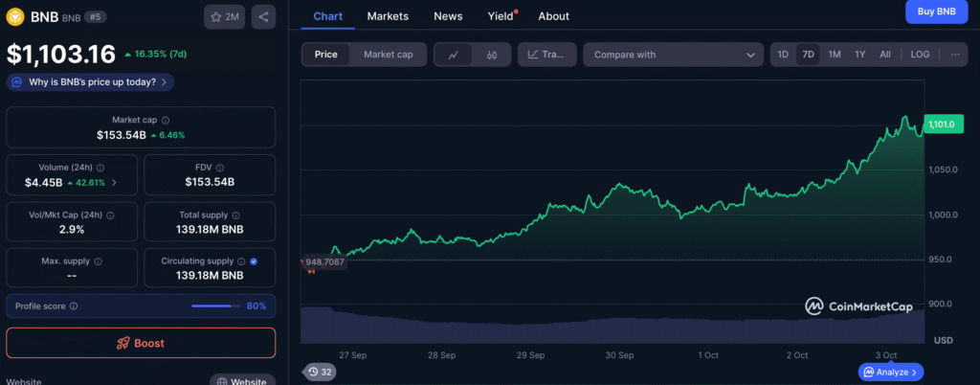Click the #5 rank badge
Screen dimensions: 980x385
tap(96, 17)
